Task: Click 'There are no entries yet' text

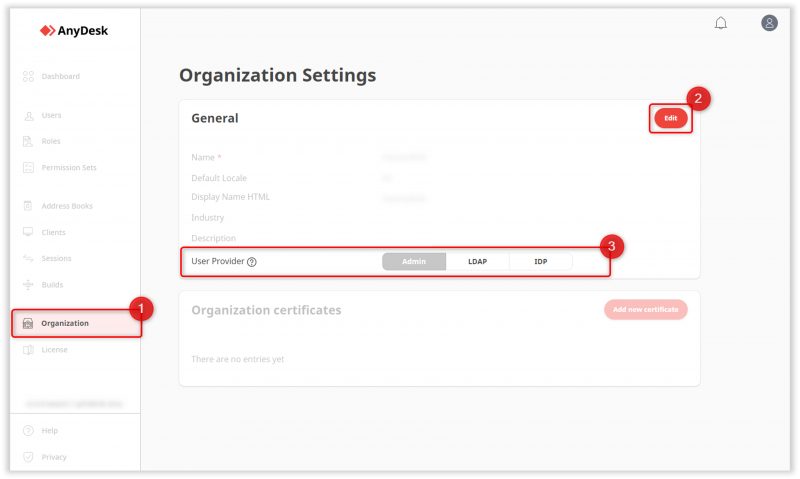Action: pyautogui.click(x=238, y=359)
